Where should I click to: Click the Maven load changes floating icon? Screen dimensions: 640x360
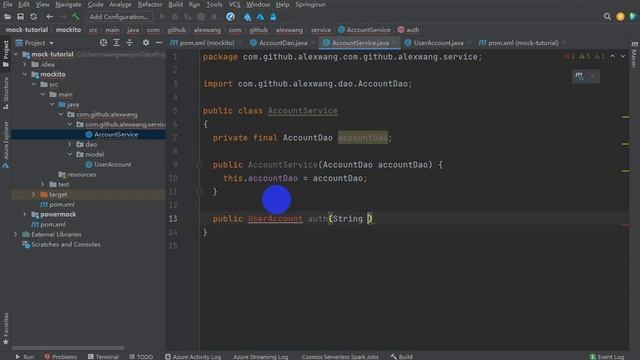point(579,76)
